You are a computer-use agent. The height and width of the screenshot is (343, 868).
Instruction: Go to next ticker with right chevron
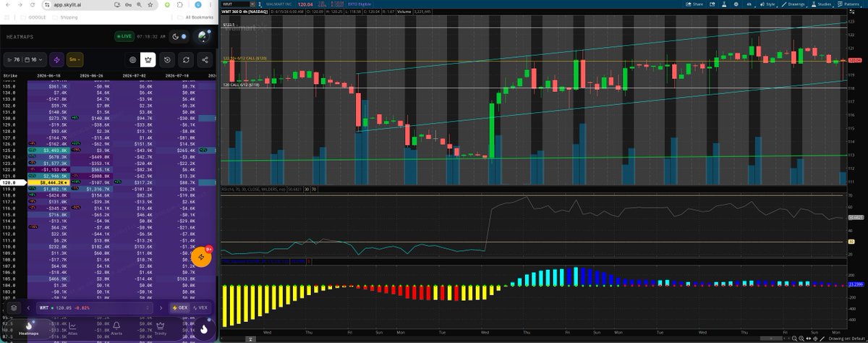click(x=161, y=308)
